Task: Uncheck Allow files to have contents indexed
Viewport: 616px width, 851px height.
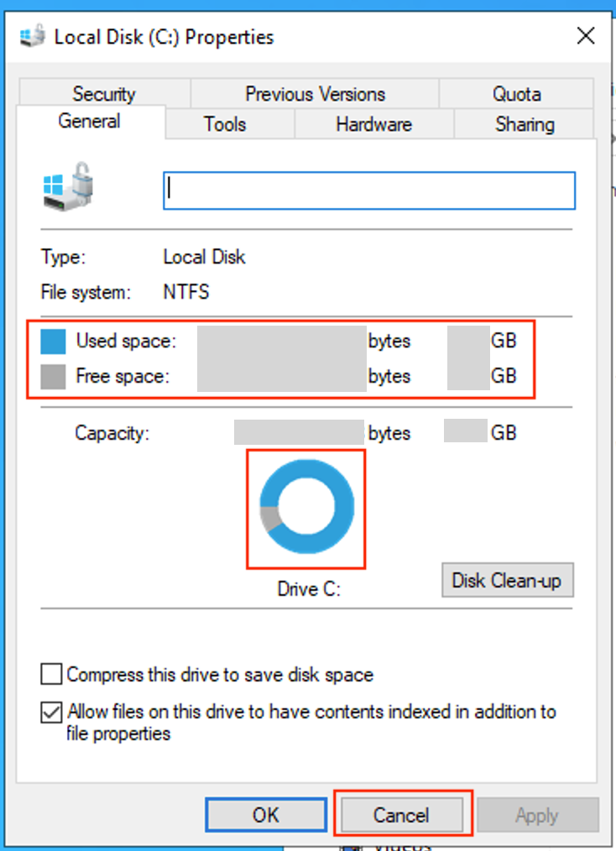Action: tap(52, 713)
